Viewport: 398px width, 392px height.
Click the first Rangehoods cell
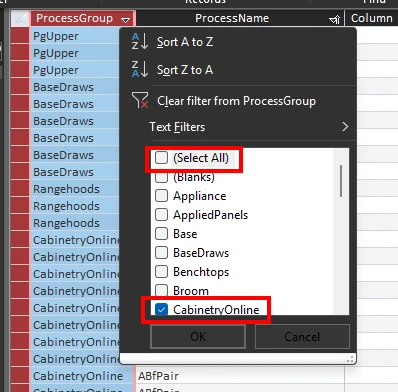click(x=75, y=189)
